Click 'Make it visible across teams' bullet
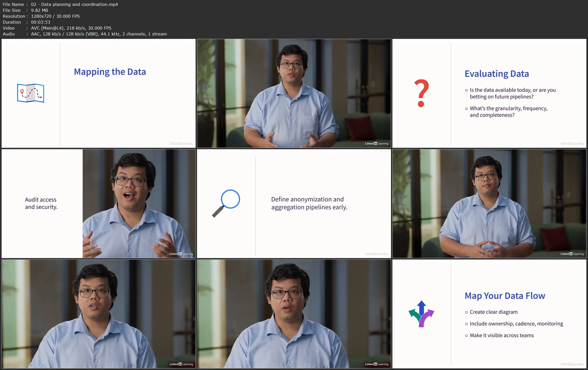588x370 pixels. pos(501,335)
